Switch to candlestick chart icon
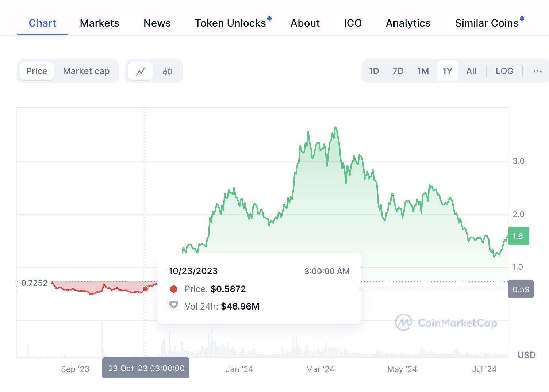The width and height of the screenshot is (549, 392). (168, 71)
